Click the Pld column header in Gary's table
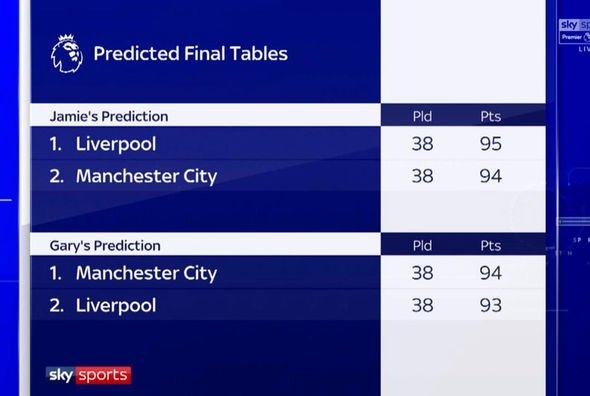The height and width of the screenshot is (396, 590). coord(422,245)
